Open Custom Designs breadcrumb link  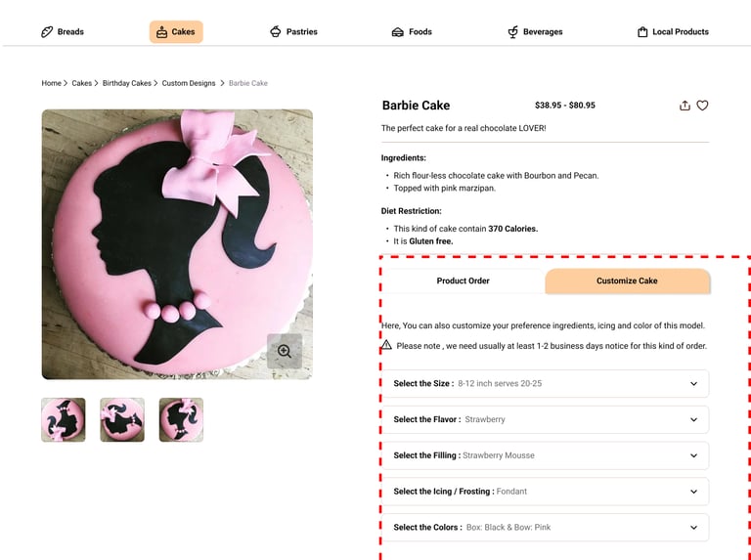188,83
